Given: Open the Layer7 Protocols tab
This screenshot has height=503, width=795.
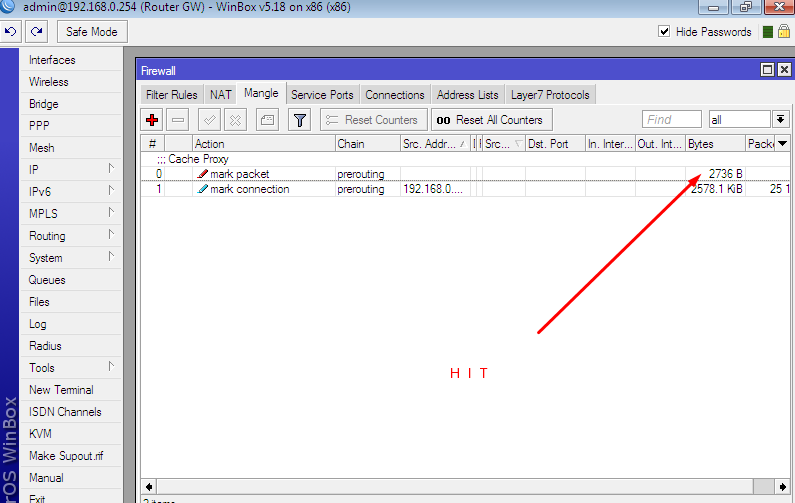Looking at the screenshot, I should tap(550, 95).
